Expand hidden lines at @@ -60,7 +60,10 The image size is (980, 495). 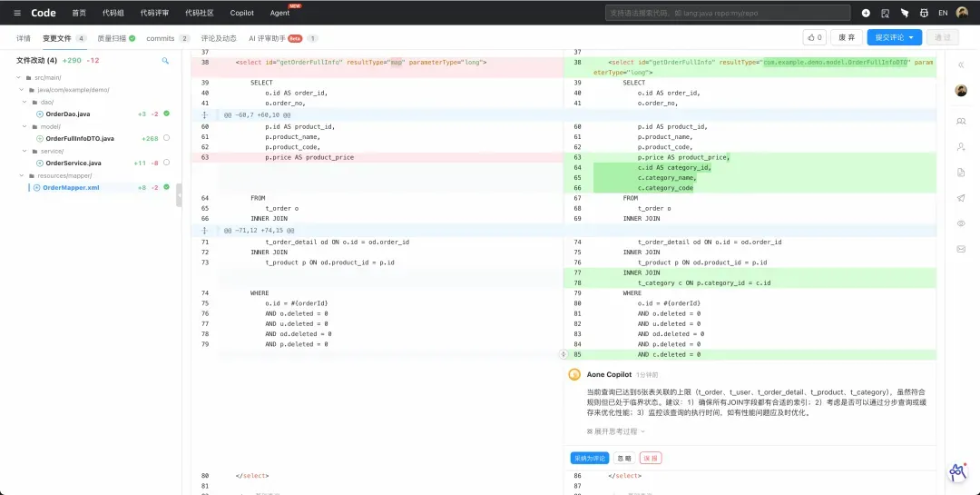pyautogui.click(x=204, y=115)
